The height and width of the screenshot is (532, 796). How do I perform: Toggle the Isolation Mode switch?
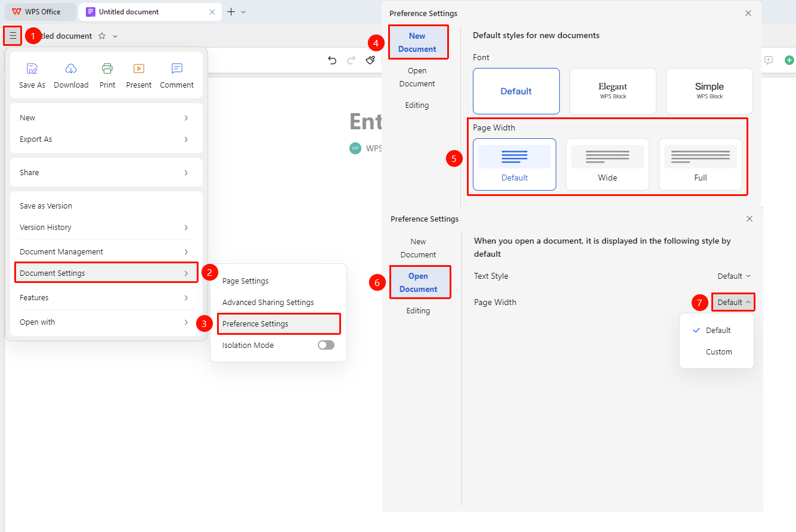coord(326,345)
